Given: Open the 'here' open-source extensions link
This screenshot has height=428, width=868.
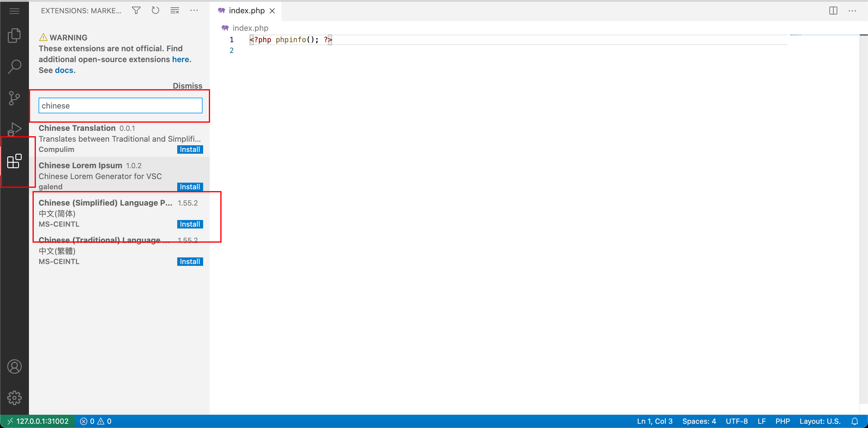Looking at the screenshot, I should 180,59.
